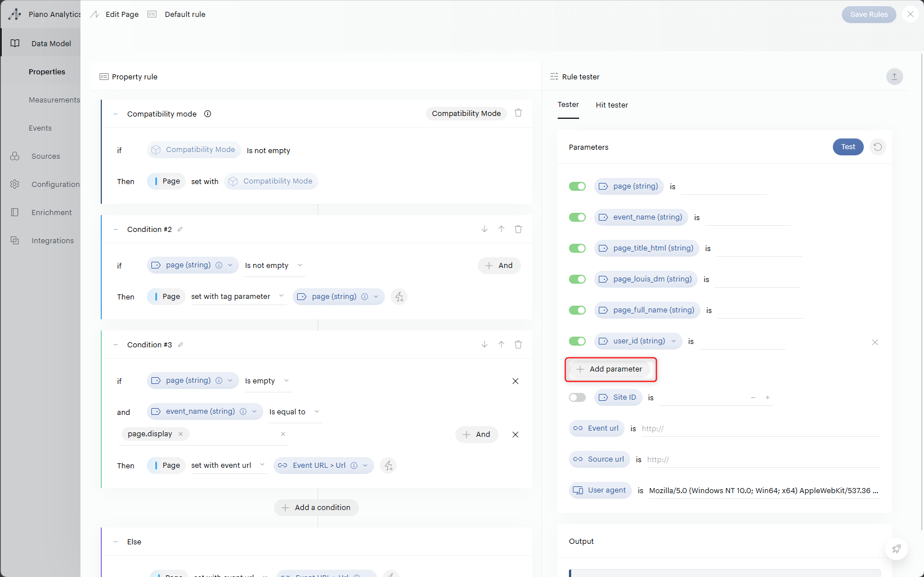Click the Add parameter button
924x577 pixels.
pyautogui.click(x=610, y=369)
